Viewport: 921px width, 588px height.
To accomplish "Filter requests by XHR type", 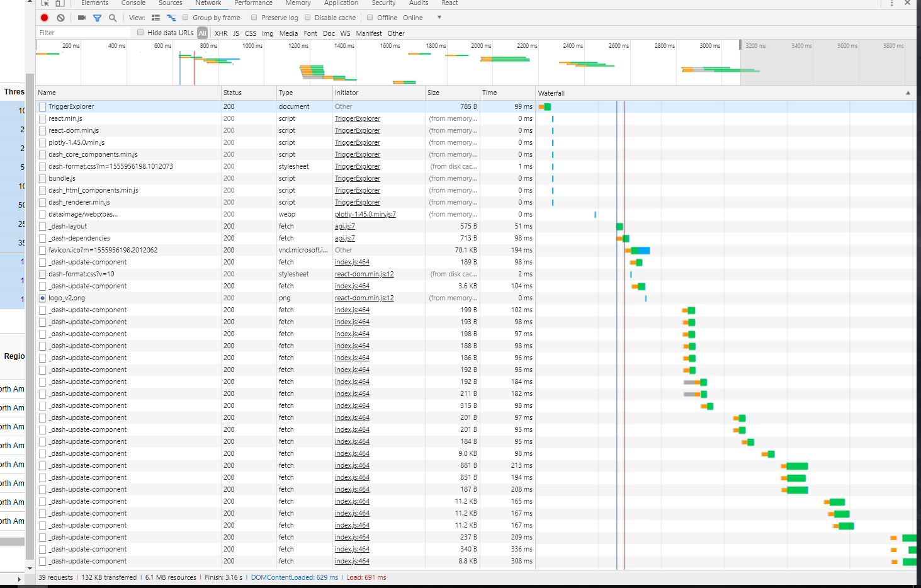I will 221,33.
